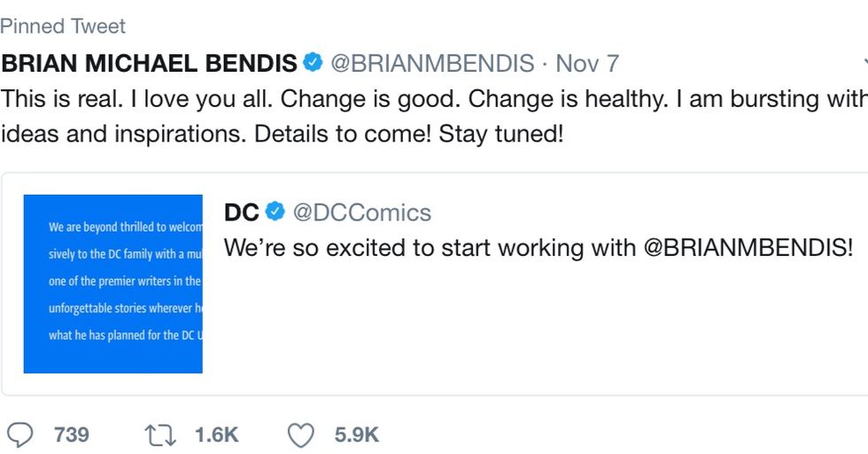Image resolution: width=868 pixels, height=454 pixels.
Task: Click the @BRIANMBENDIS mention in DC's tweet
Action: click(747, 248)
